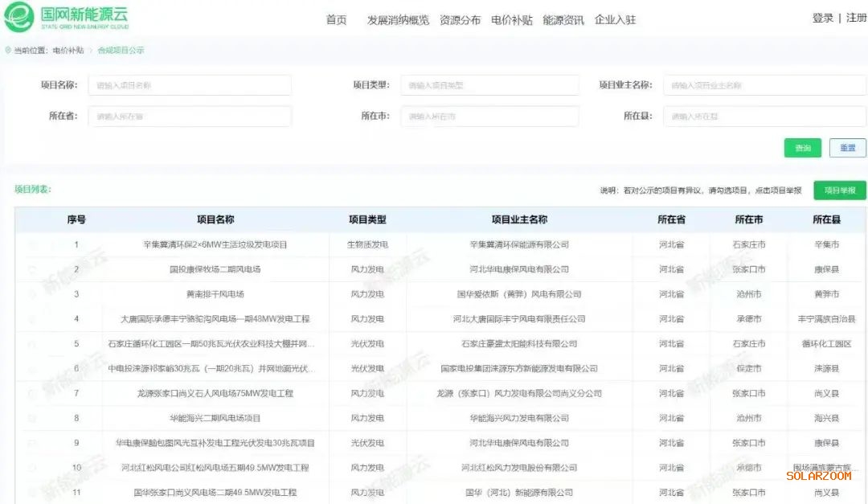Switch to 资源分布 navigation item
The height and width of the screenshot is (504, 868).
click(460, 20)
